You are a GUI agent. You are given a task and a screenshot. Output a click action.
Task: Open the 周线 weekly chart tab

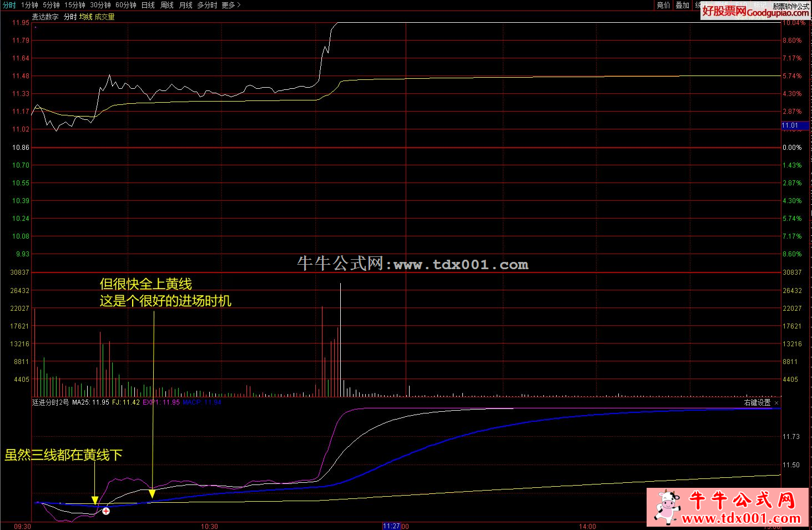[167, 5]
